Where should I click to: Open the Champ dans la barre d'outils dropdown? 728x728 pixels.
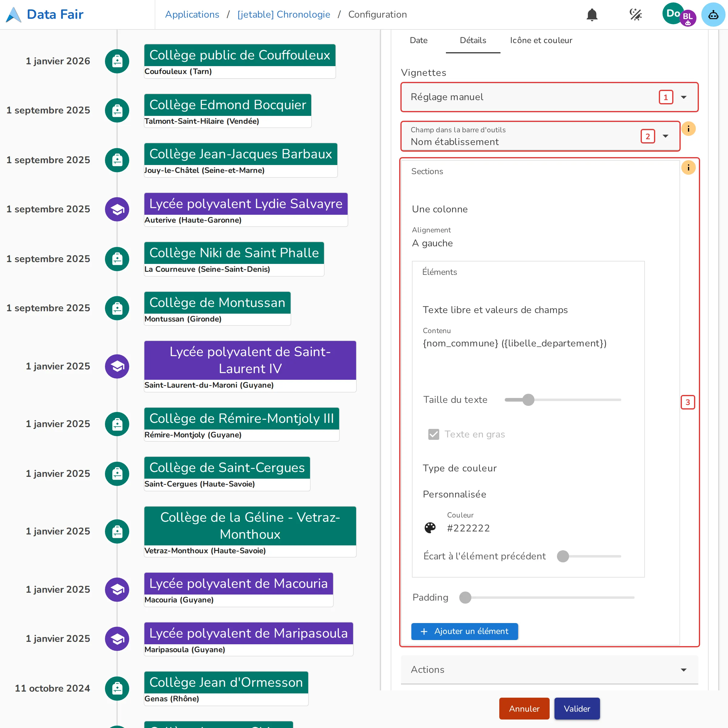[540, 136]
